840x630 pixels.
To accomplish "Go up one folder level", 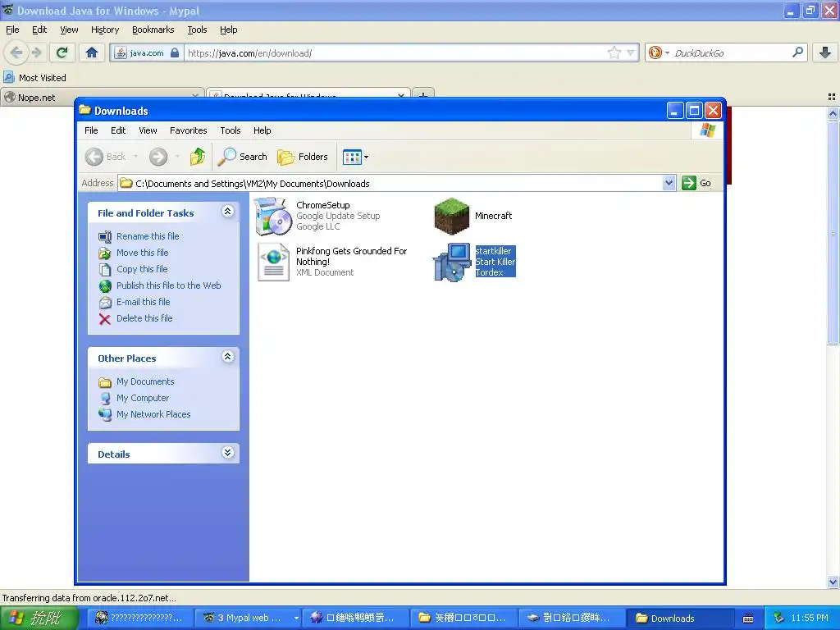I will click(x=198, y=157).
